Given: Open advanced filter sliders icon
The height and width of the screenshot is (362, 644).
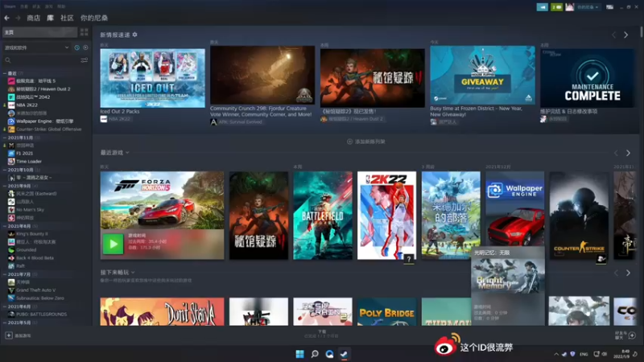Looking at the screenshot, I should [x=85, y=60].
